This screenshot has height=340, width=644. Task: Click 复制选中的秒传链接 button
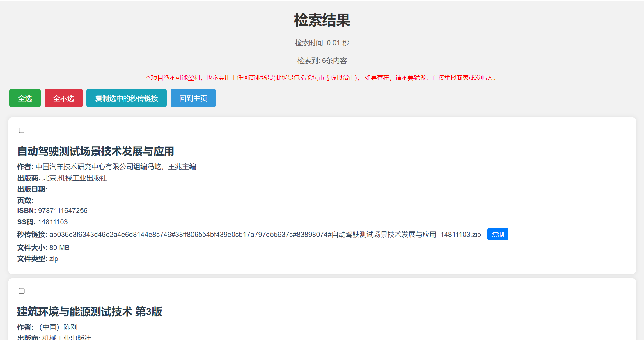126,98
